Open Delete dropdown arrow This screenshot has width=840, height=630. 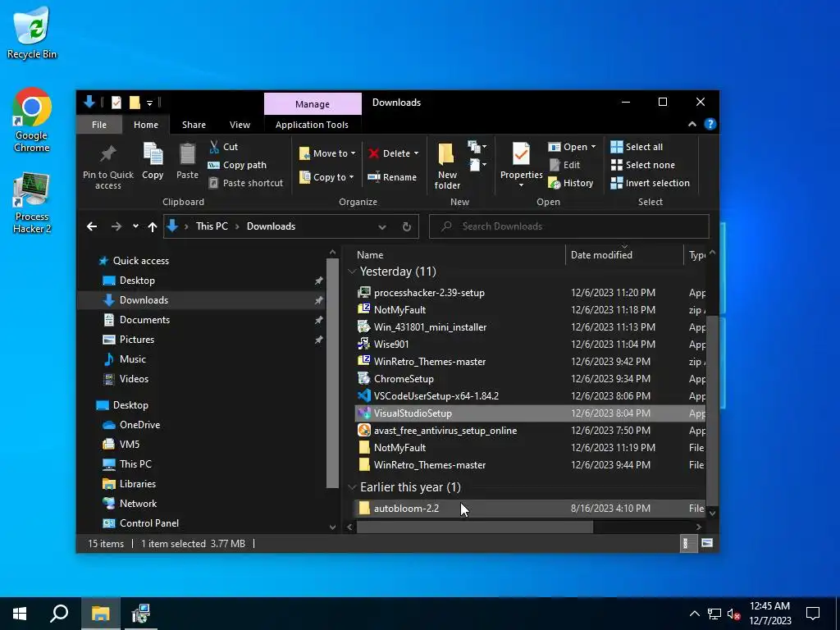(x=416, y=153)
